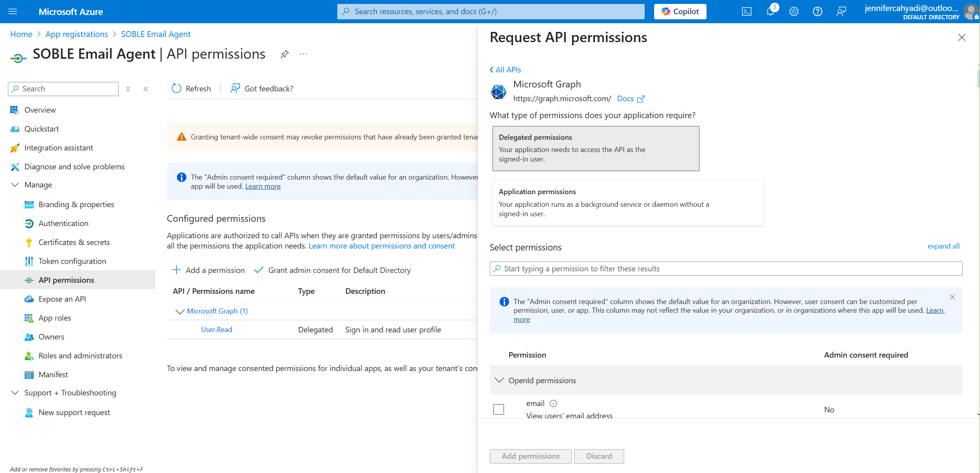This screenshot has width=980, height=473.
Task: Select the Application permissions card
Action: (x=628, y=203)
